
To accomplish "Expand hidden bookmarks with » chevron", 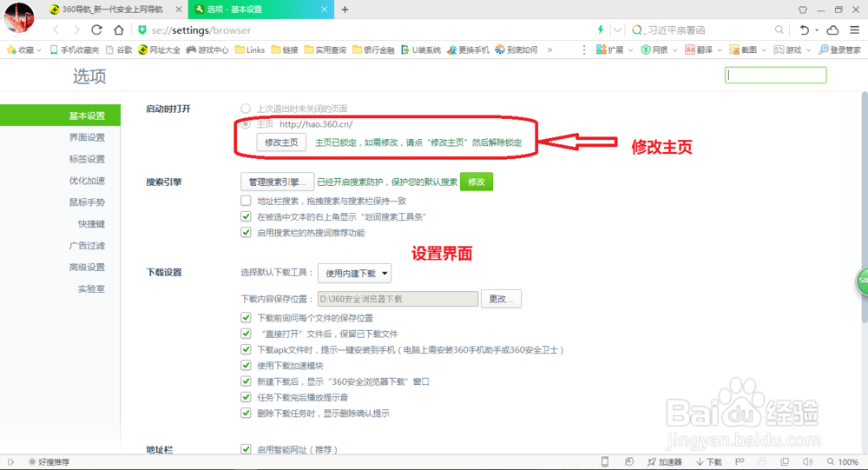I will click(549, 50).
